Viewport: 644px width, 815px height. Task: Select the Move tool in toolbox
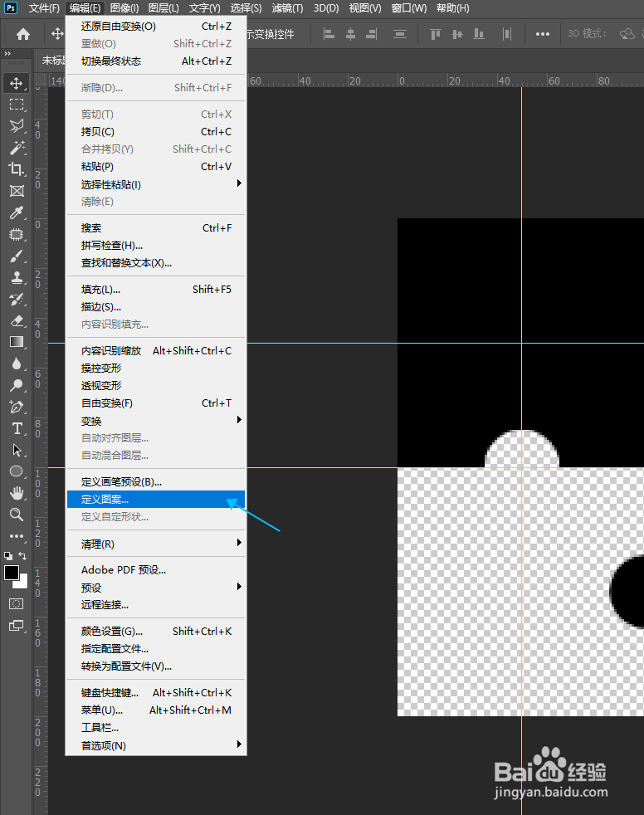[x=17, y=83]
